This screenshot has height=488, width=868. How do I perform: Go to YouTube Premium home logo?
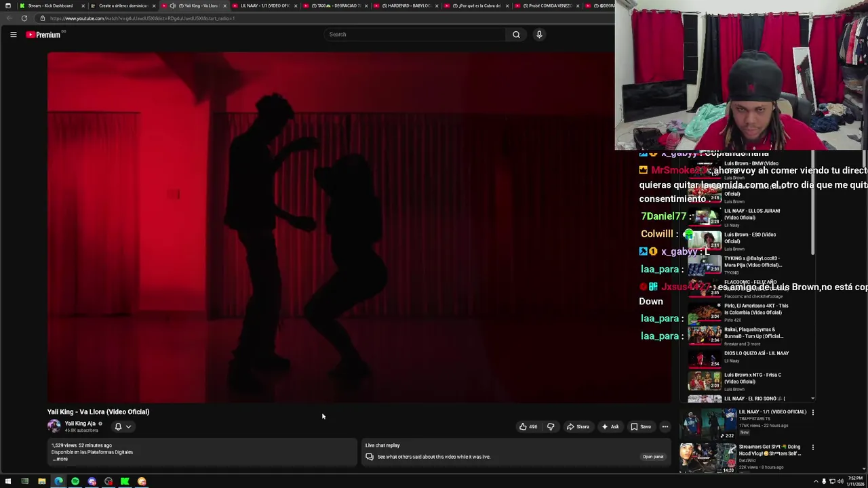[43, 35]
